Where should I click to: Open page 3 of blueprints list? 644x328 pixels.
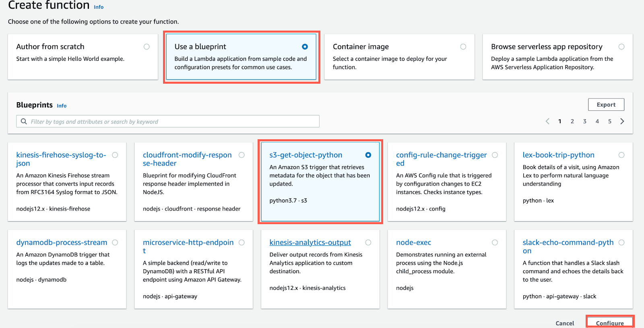(585, 121)
